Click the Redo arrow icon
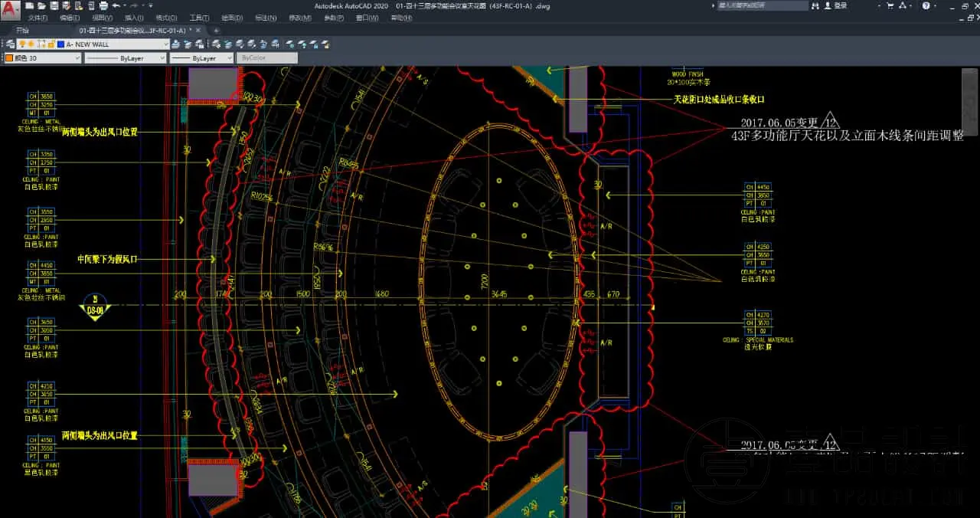 pos(134,5)
